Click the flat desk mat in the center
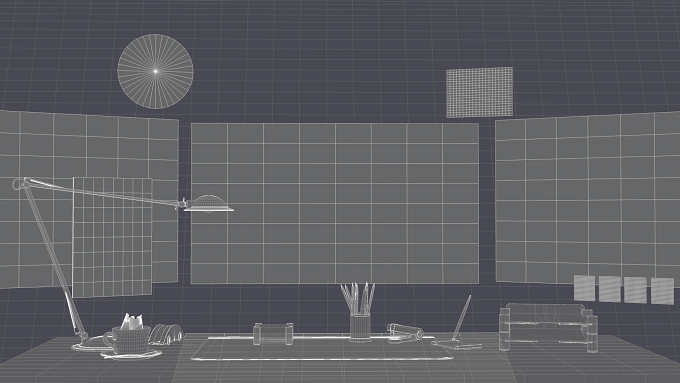Image resolution: width=680 pixels, height=383 pixels. pos(322,348)
